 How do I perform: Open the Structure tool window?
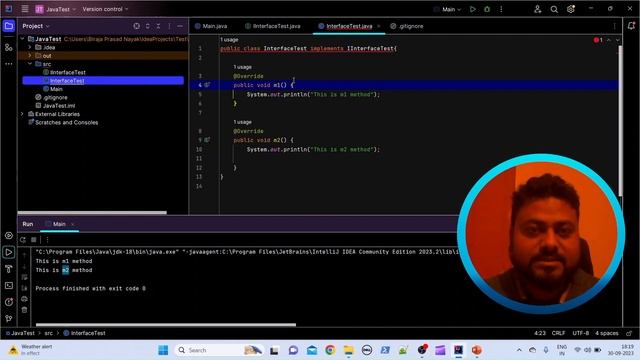(x=9, y=47)
